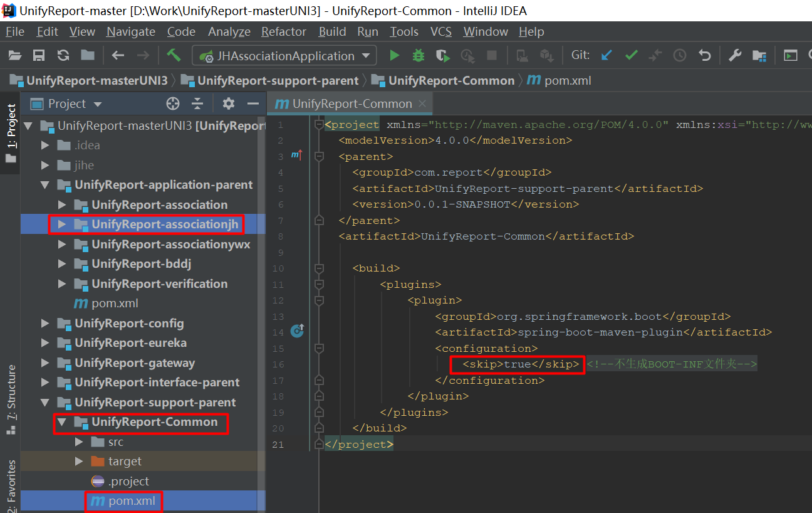Click the Synchronize refresh icon

point(63,56)
